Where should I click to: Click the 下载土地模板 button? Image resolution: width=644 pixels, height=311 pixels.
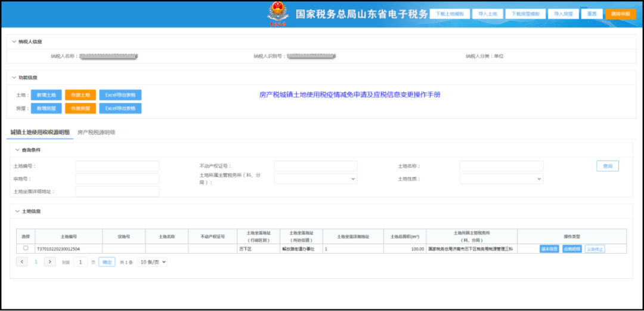tap(450, 14)
